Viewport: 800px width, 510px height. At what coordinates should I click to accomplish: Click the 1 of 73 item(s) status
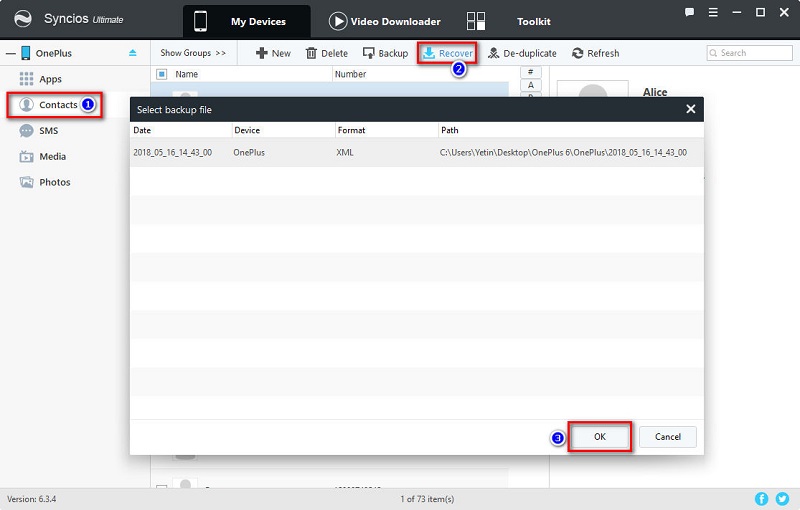pos(427,499)
